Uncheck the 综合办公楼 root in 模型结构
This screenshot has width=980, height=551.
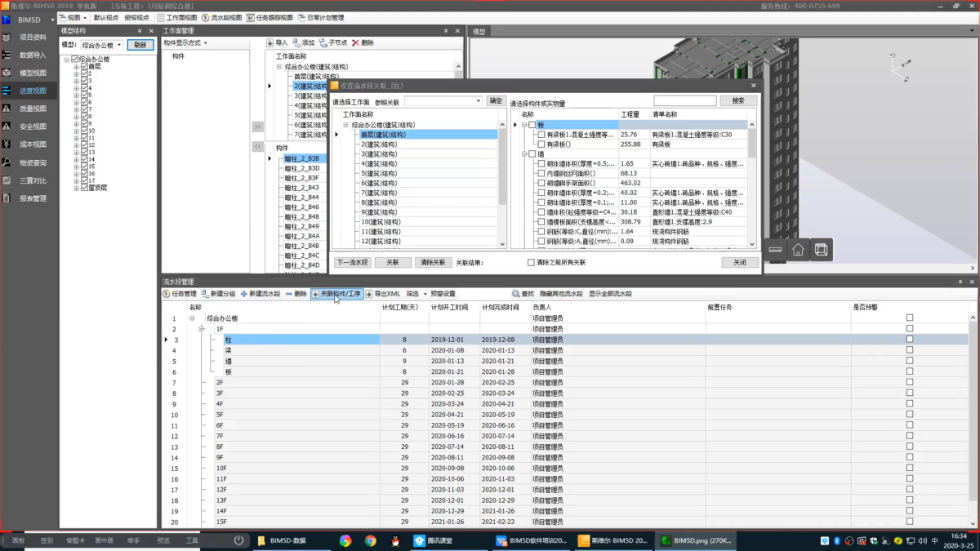[x=75, y=60]
